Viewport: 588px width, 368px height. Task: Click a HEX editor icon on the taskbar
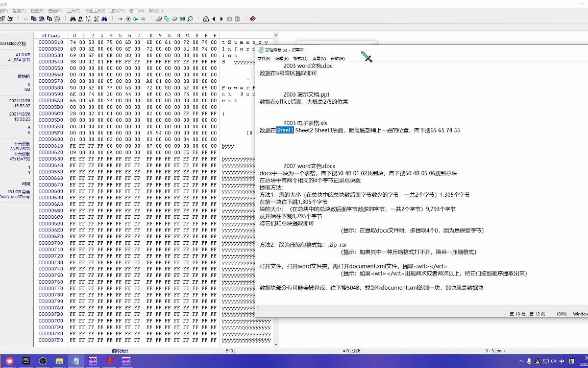92,361
